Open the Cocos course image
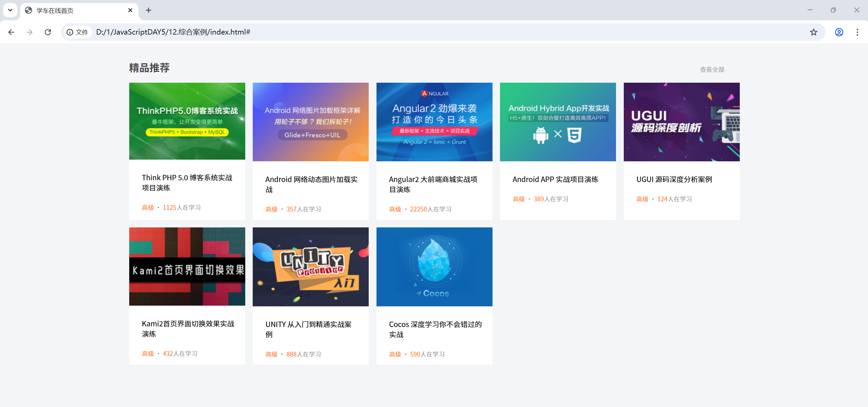 [434, 267]
